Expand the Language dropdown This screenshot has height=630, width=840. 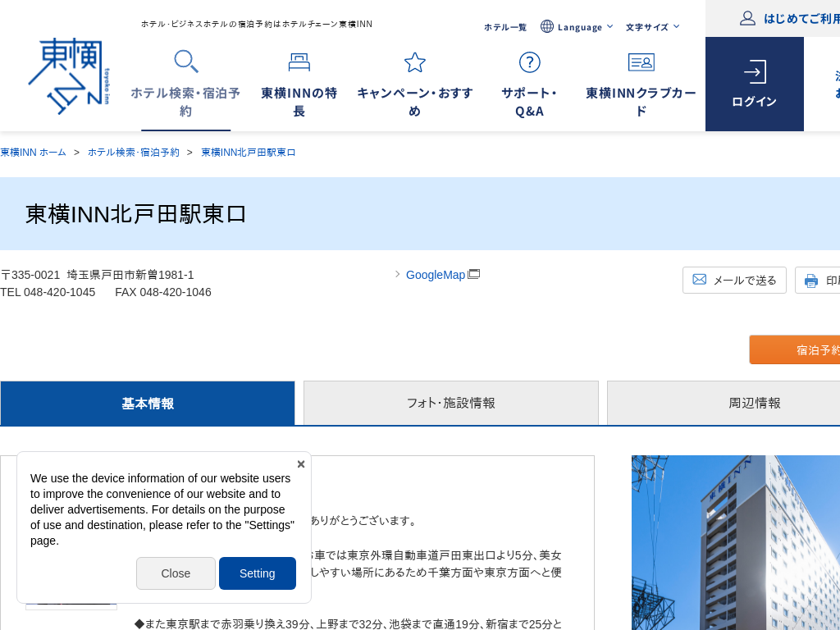coord(577,27)
